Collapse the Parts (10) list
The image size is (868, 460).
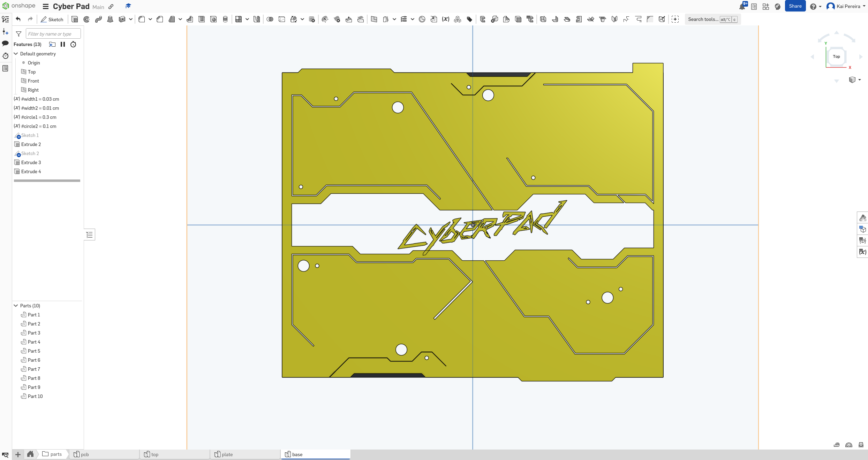16,306
